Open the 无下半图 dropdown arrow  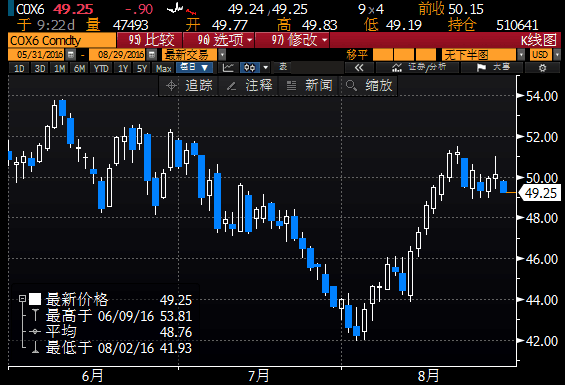(521, 55)
